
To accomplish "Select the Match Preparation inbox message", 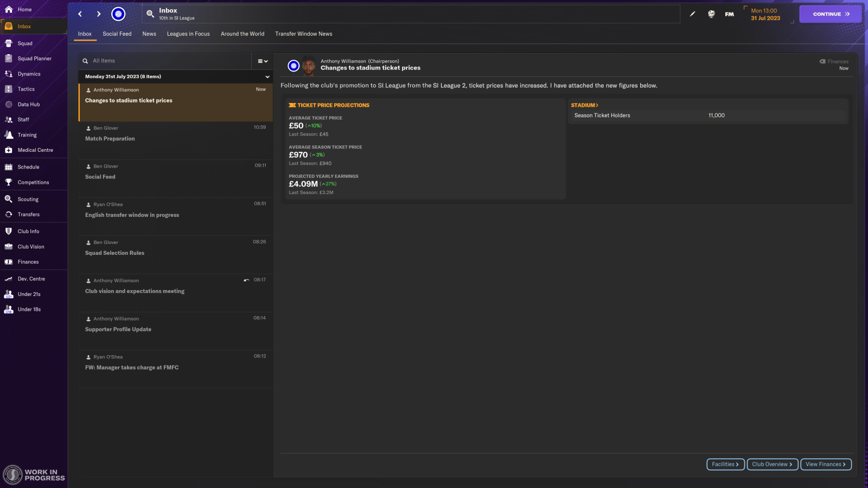I will [x=175, y=138].
